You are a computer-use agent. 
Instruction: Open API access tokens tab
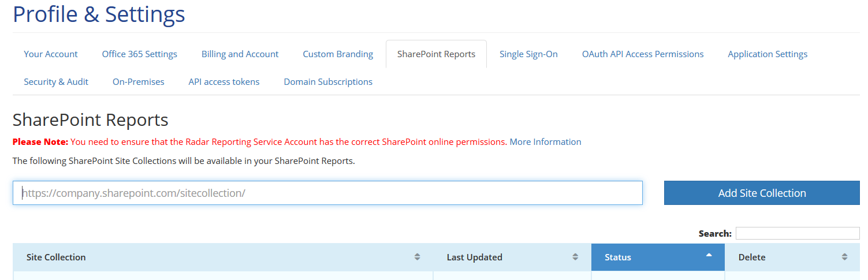pyautogui.click(x=224, y=82)
